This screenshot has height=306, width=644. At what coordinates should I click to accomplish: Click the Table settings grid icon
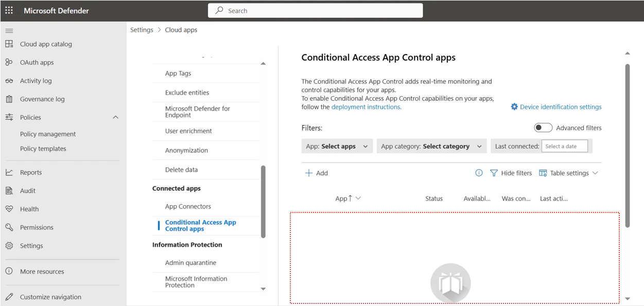click(543, 173)
